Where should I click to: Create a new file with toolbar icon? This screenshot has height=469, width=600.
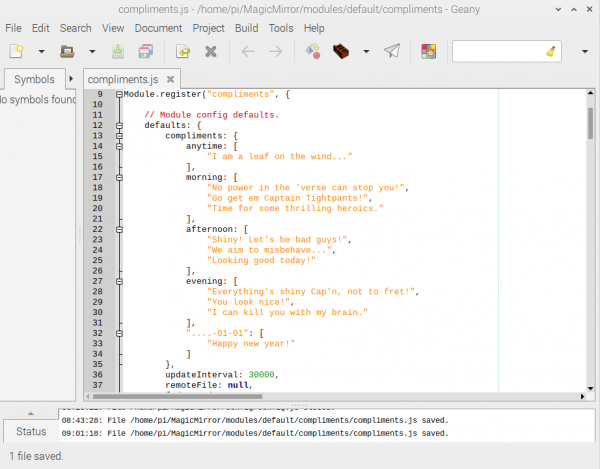click(x=17, y=51)
